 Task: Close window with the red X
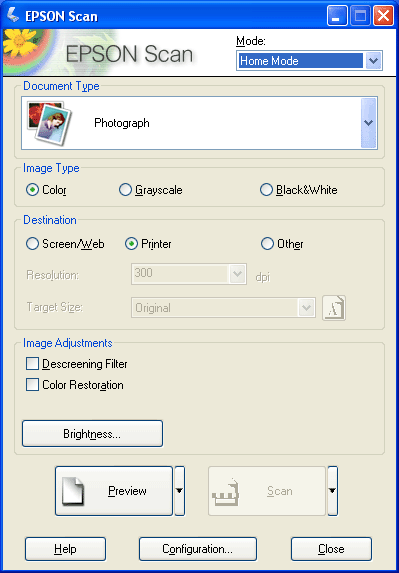click(x=383, y=15)
